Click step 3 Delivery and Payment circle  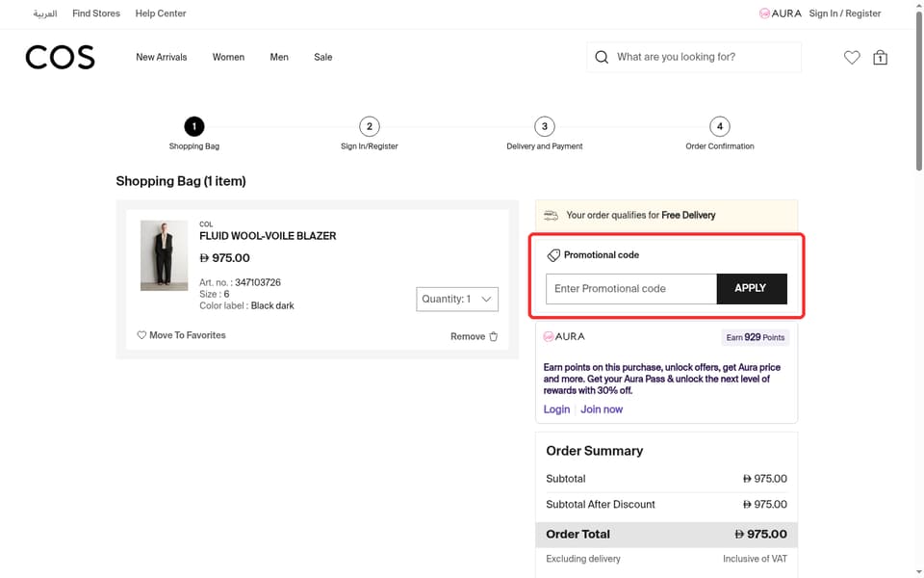click(545, 126)
